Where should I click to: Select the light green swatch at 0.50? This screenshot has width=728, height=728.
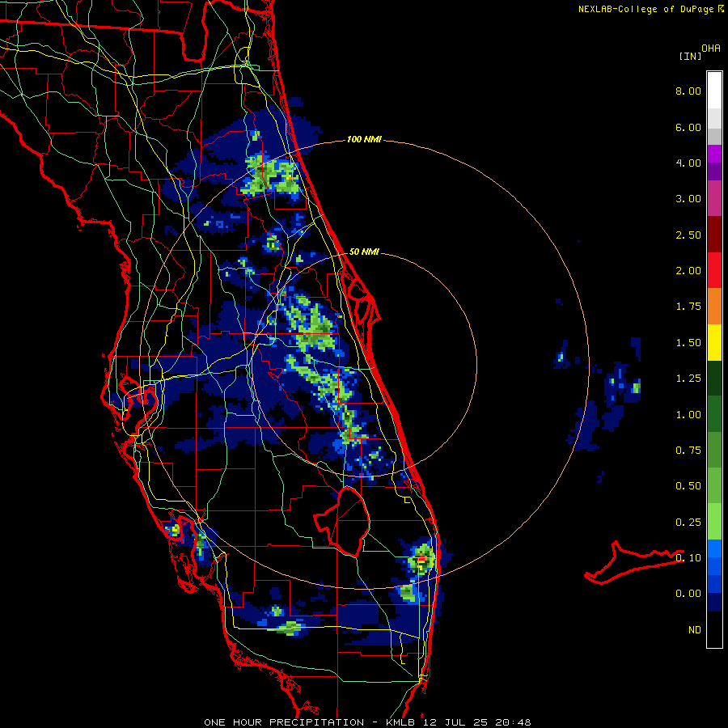click(714, 485)
